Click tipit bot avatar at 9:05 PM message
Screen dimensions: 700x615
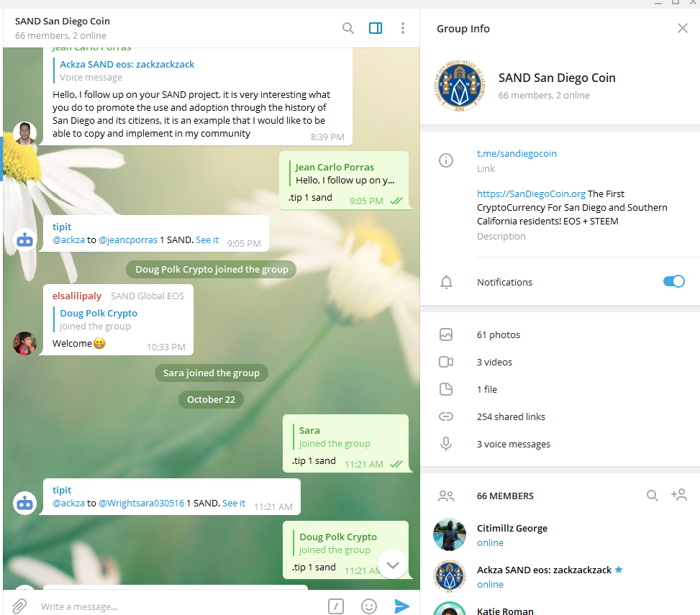click(x=24, y=240)
